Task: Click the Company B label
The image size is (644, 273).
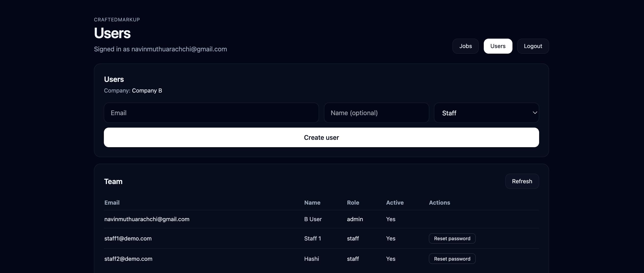Action: pos(147,90)
